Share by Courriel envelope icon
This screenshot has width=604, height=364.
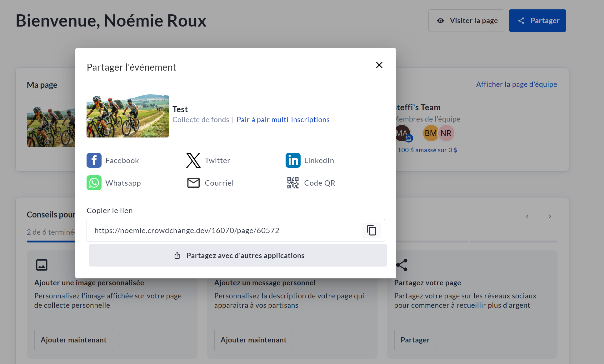click(193, 183)
